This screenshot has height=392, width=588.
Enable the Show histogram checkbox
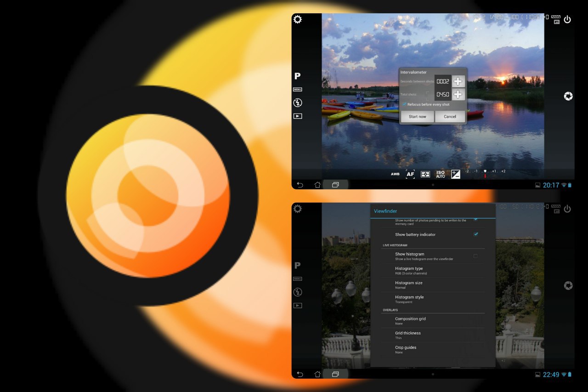(475, 256)
